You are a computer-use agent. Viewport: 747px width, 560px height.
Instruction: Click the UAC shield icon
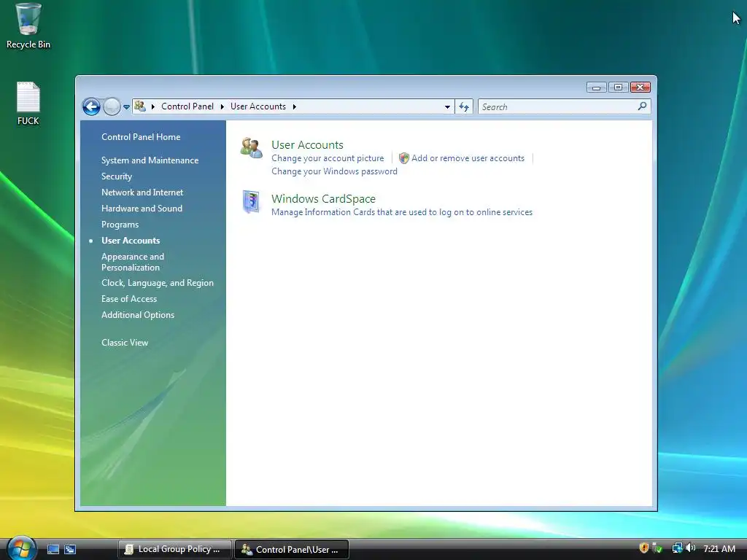(404, 158)
